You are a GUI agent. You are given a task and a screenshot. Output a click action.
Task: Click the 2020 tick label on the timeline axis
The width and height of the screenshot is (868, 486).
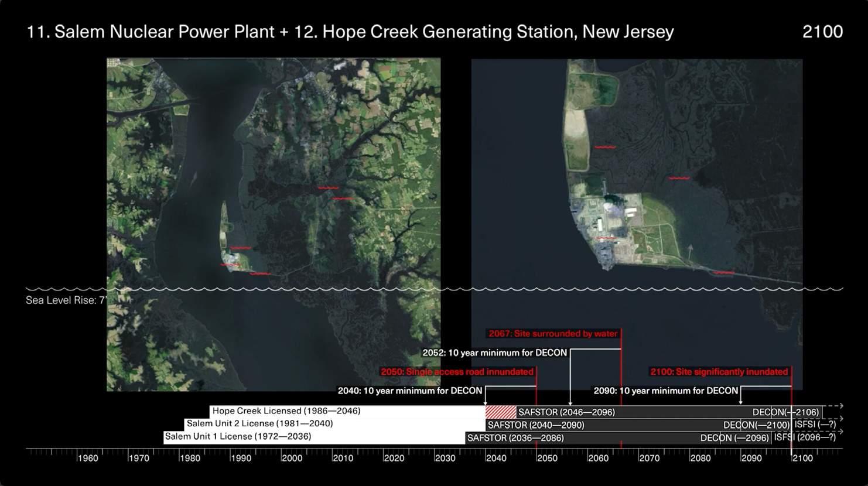click(394, 458)
